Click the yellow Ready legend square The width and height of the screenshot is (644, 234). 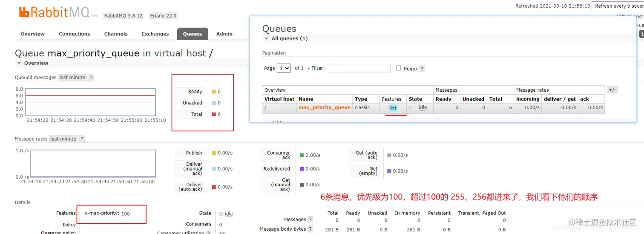pyautogui.click(x=214, y=92)
